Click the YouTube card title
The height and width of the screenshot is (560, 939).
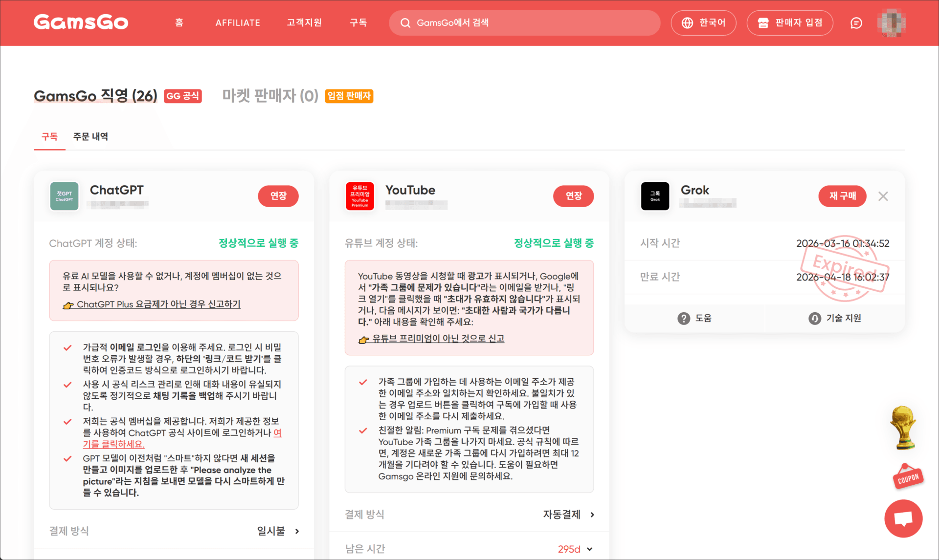click(410, 190)
